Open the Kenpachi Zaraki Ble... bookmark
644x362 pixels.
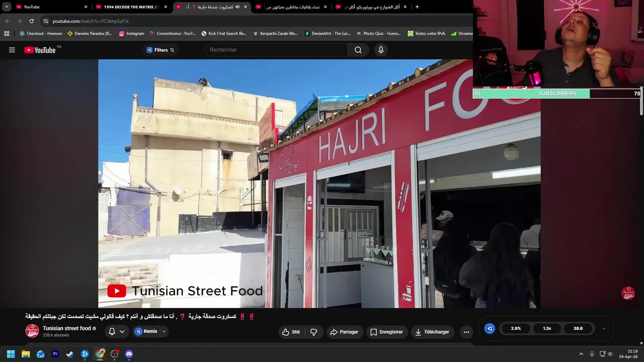[x=276, y=33]
